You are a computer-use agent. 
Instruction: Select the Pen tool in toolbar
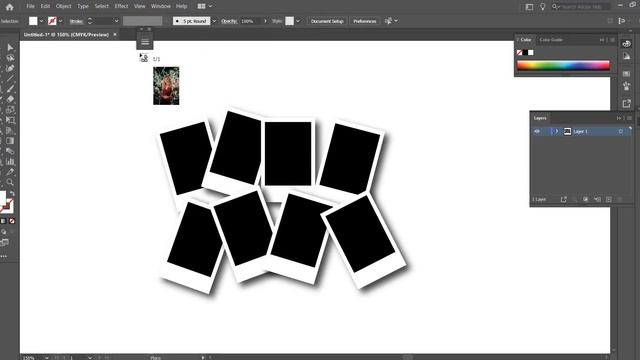click(10, 68)
